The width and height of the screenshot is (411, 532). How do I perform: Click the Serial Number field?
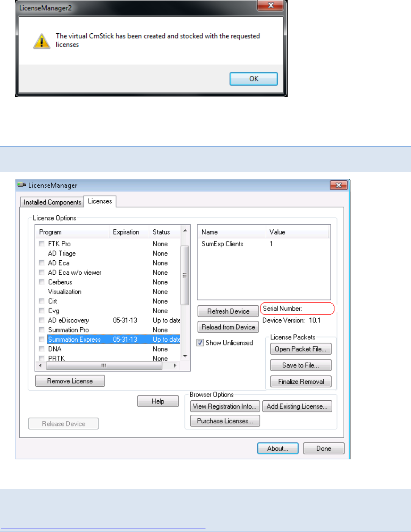point(297,308)
